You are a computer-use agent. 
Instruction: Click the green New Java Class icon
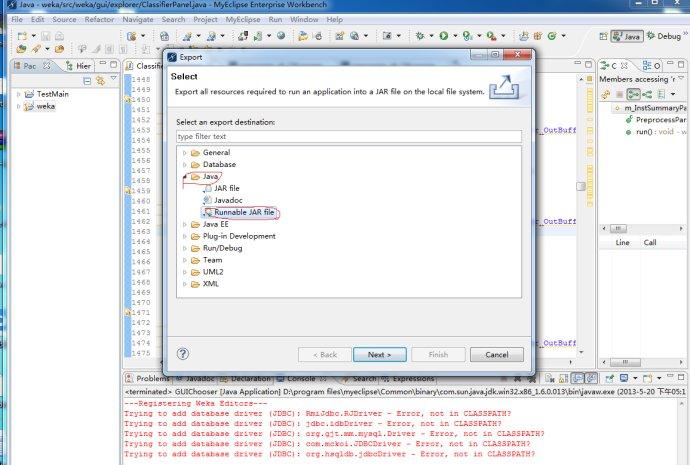click(x=552, y=36)
